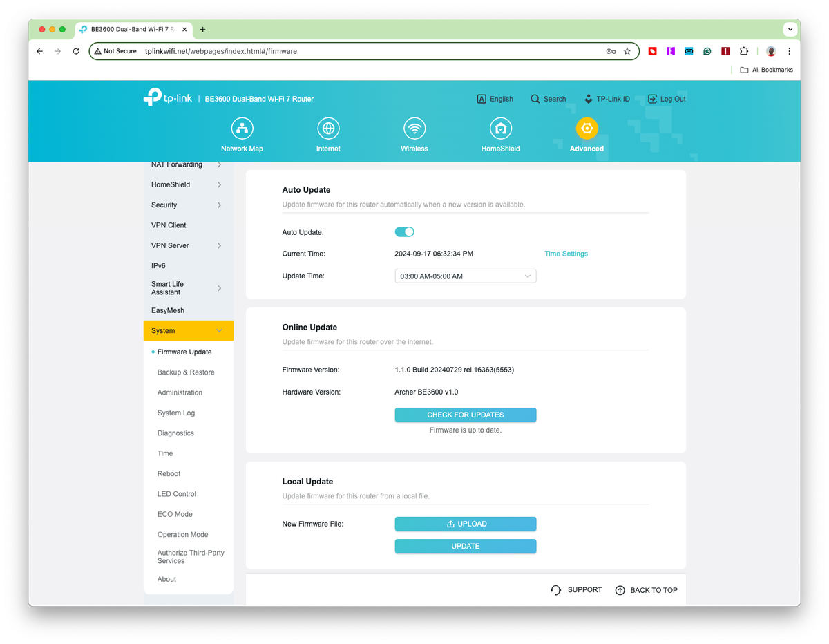Open the HomeShield icon in top navigation
This screenshot has height=644, width=829.
point(500,128)
